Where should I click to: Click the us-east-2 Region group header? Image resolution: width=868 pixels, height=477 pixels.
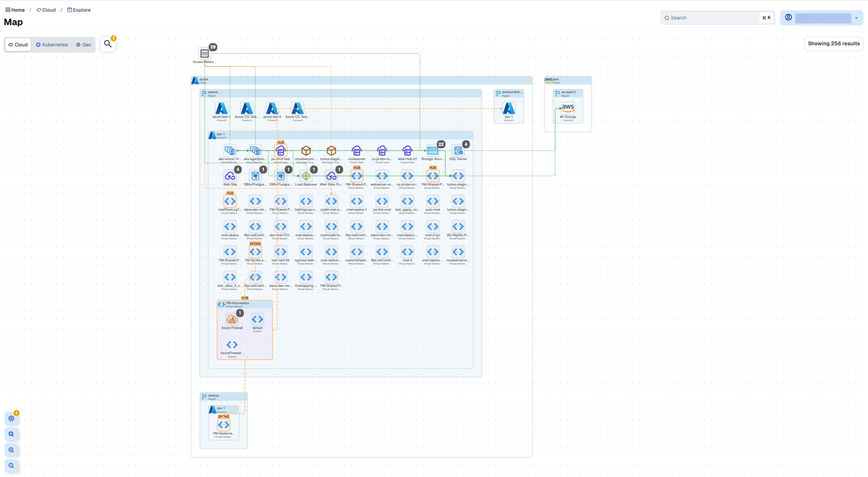[568, 93]
